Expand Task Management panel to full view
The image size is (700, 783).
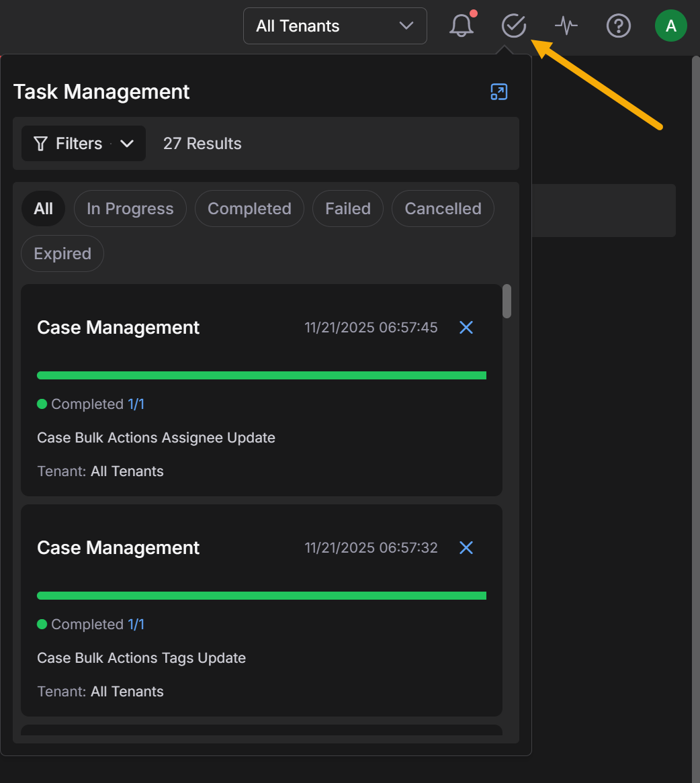pos(498,92)
